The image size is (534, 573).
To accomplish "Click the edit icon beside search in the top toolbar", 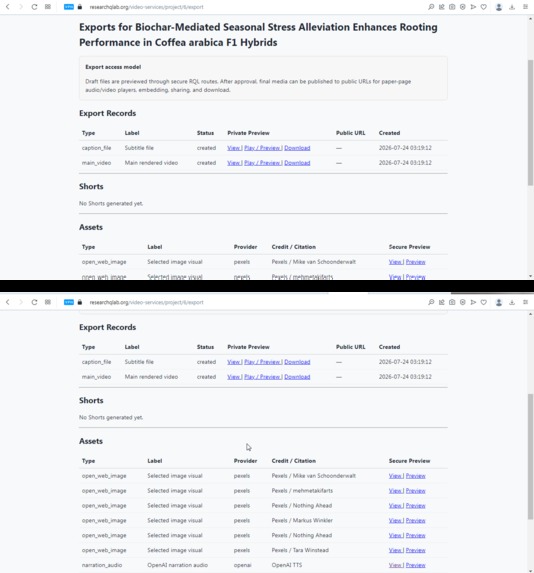I will pyautogui.click(x=442, y=7).
